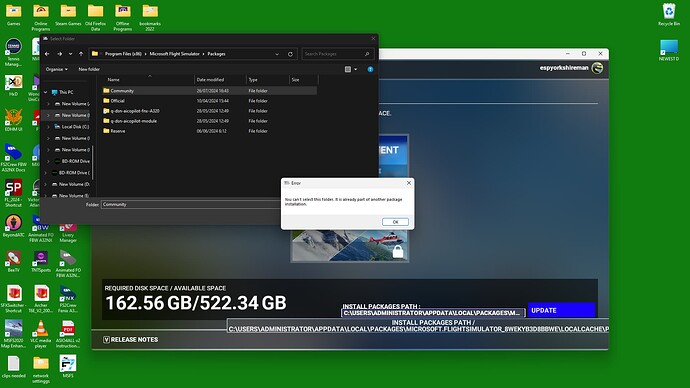The image size is (690, 388).
Task: Select the Official folder
Action: [117, 101]
